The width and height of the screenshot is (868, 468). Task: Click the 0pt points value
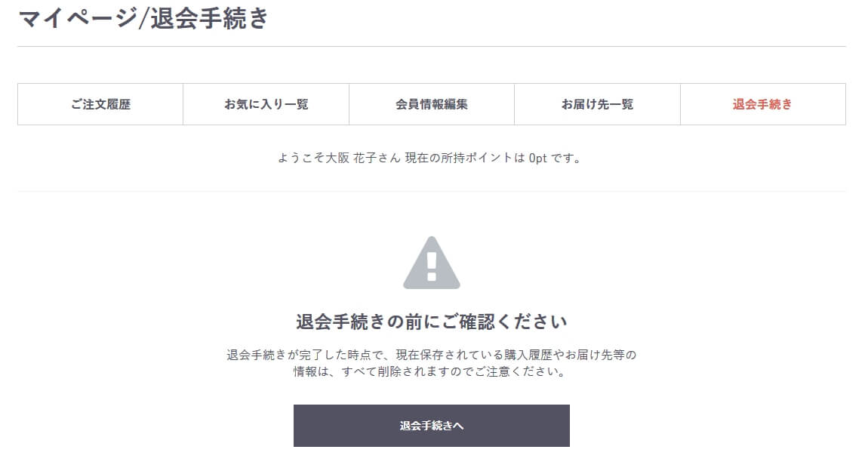click(x=537, y=158)
